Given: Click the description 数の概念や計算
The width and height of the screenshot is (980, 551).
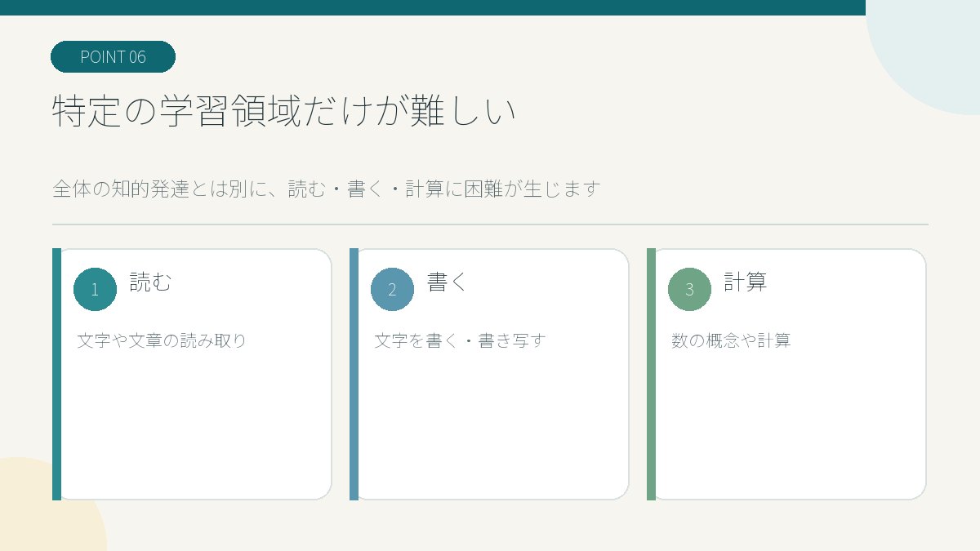Looking at the screenshot, I should (731, 340).
